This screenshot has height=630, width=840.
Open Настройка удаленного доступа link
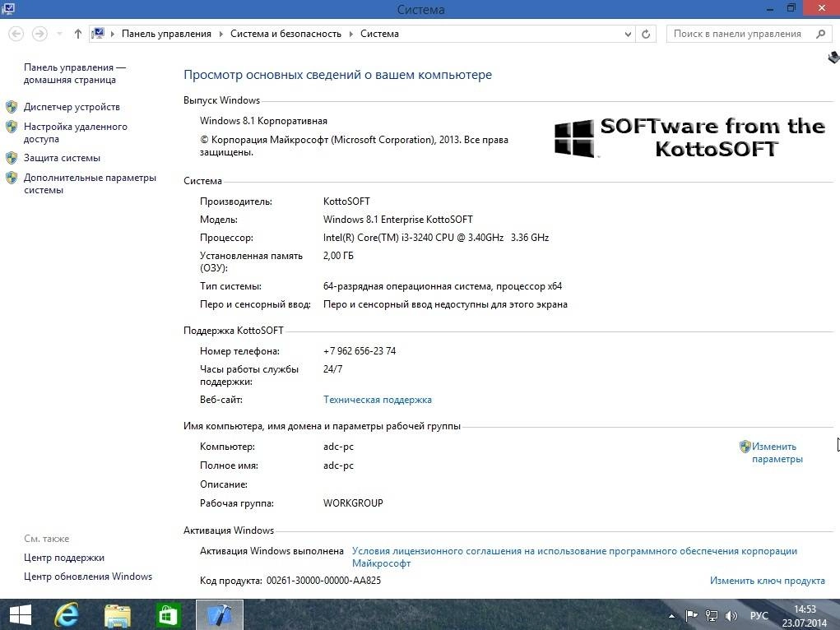76,132
